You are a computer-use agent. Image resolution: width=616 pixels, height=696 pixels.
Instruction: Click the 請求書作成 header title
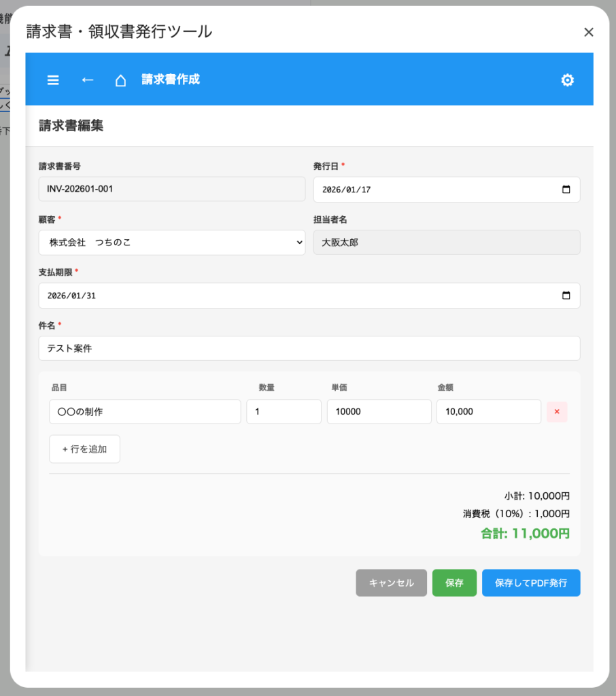[171, 80]
